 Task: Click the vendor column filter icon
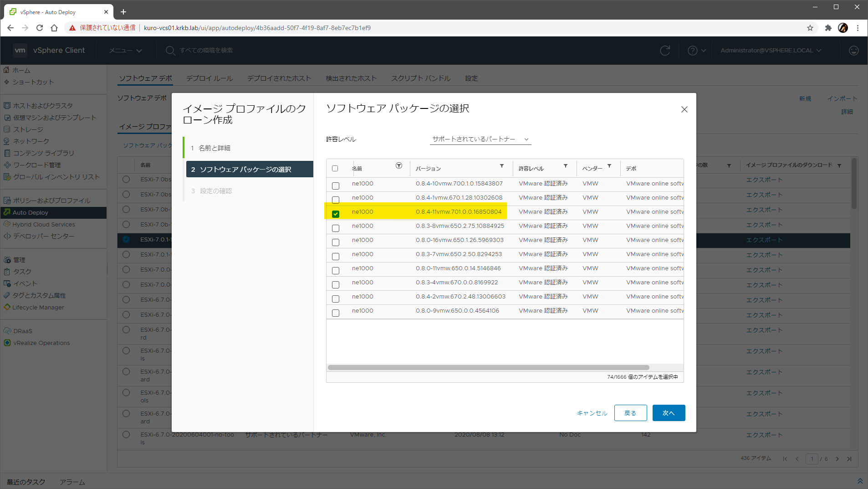[x=609, y=166]
